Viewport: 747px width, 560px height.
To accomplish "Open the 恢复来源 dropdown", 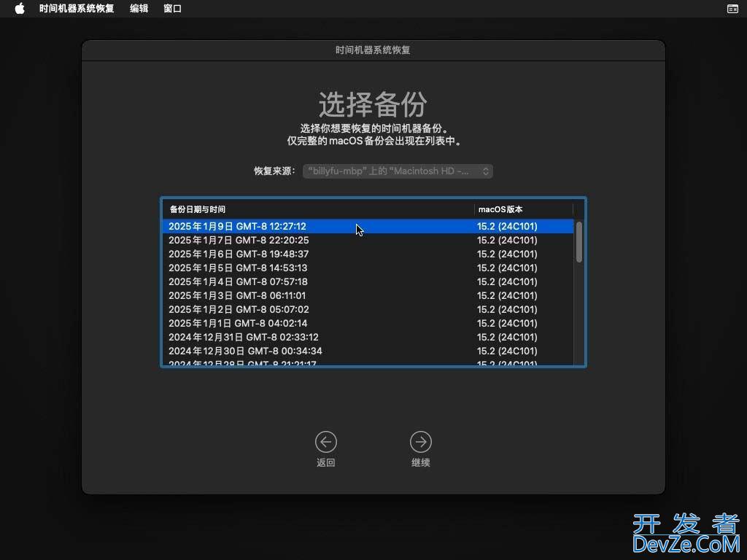I will (398, 171).
